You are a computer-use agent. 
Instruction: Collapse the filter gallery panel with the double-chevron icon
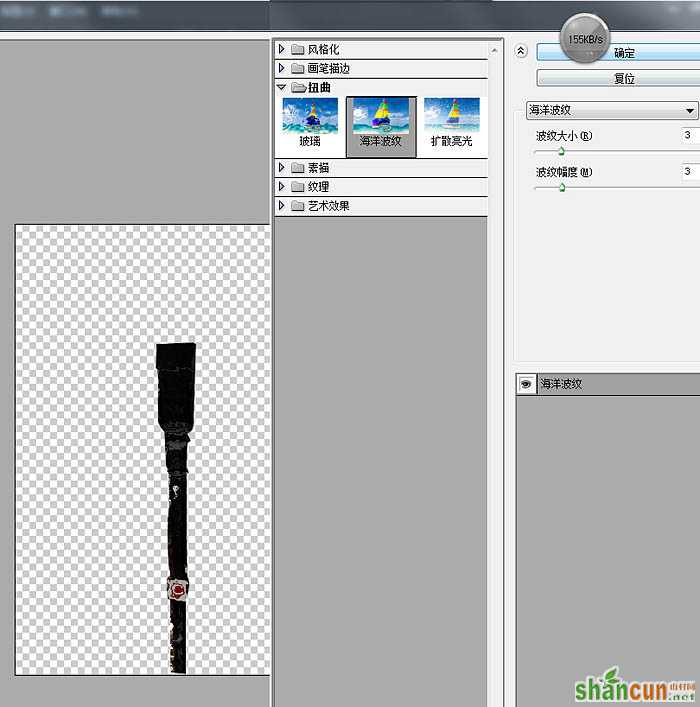coord(520,51)
